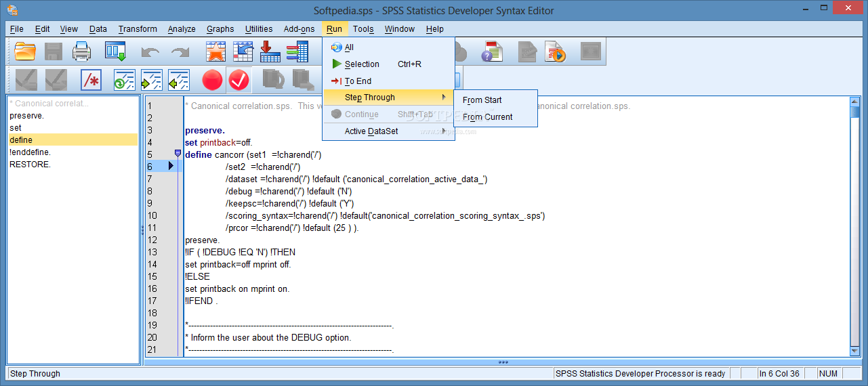
Task: Select '* Canonical correlat...' in the navigation pane
Action: [73, 104]
